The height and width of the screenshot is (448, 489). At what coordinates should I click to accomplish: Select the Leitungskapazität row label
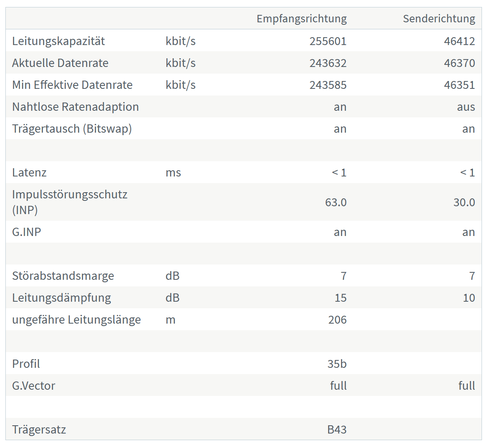pos(58,41)
